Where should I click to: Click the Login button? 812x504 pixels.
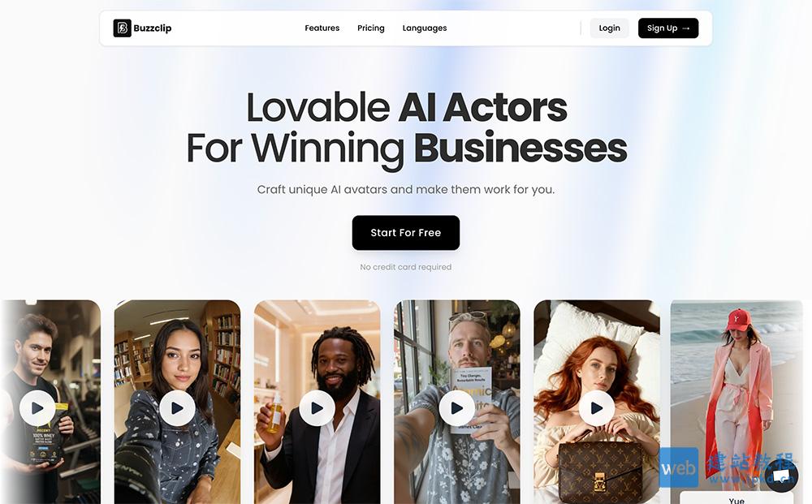pyautogui.click(x=610, y=28)
